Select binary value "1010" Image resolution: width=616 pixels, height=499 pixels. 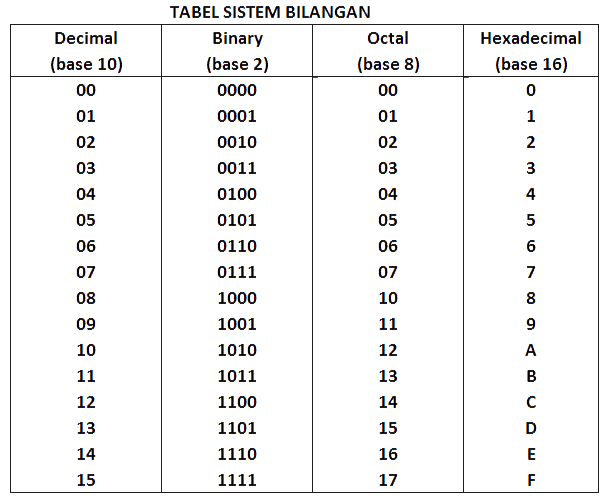point(237,350)
